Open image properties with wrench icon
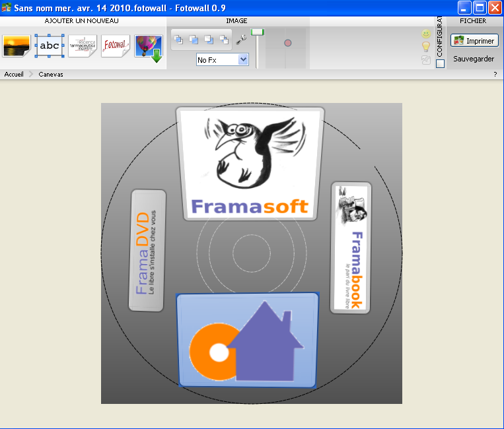This screenshot has width=504, height=429. [x=241, y=40]
